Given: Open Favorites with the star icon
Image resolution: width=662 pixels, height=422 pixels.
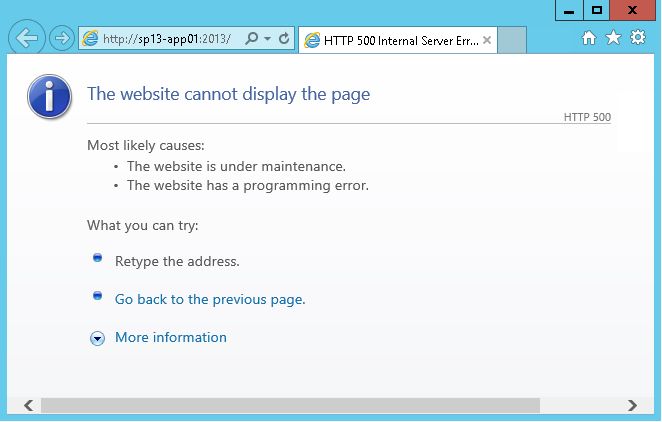Looking at the screenshot, I should (613, 38).
